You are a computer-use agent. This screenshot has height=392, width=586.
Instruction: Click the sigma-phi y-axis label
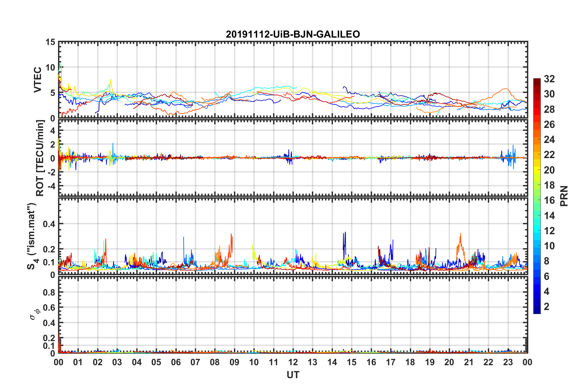pos(35,315)
